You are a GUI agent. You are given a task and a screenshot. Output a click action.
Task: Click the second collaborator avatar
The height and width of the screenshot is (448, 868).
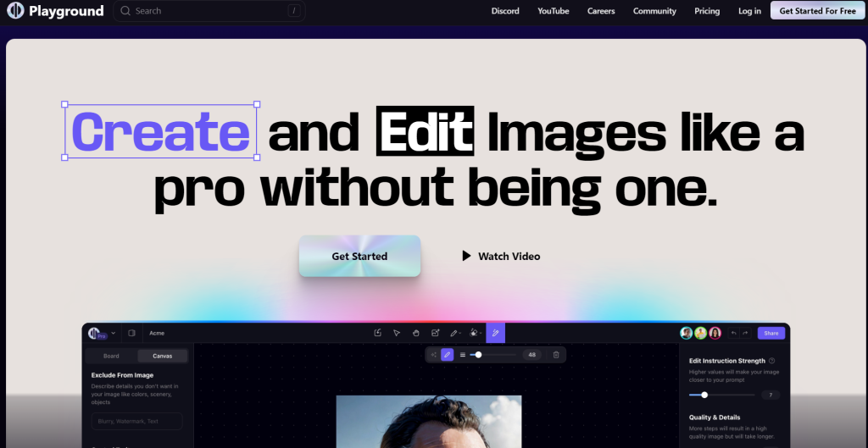point(701,333)
